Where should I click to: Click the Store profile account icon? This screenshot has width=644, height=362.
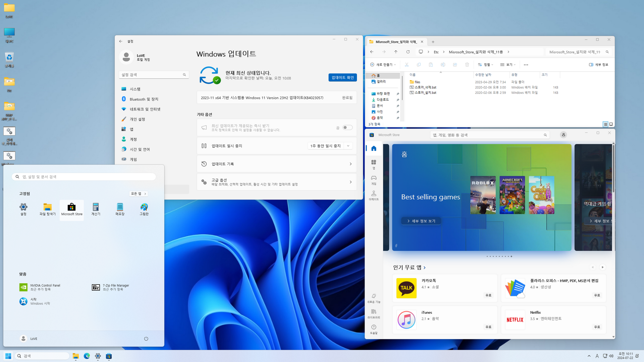coord(563,135)
